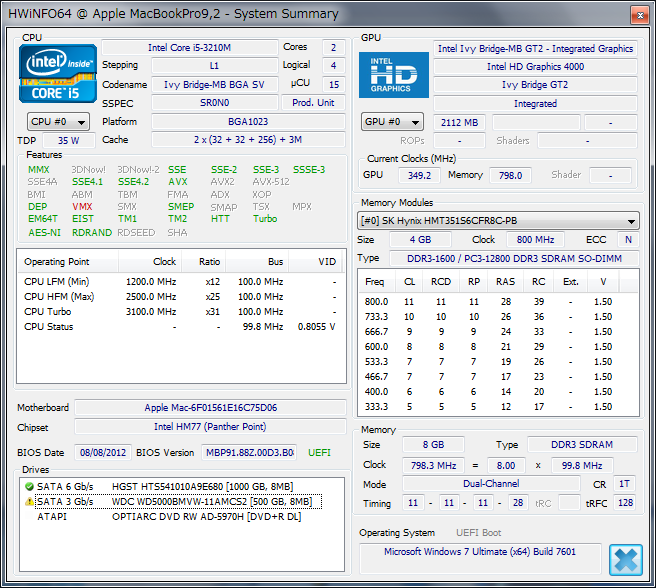Click the Turbo feature flag
This screenshot has height=588, width=656.
(265, 218)
